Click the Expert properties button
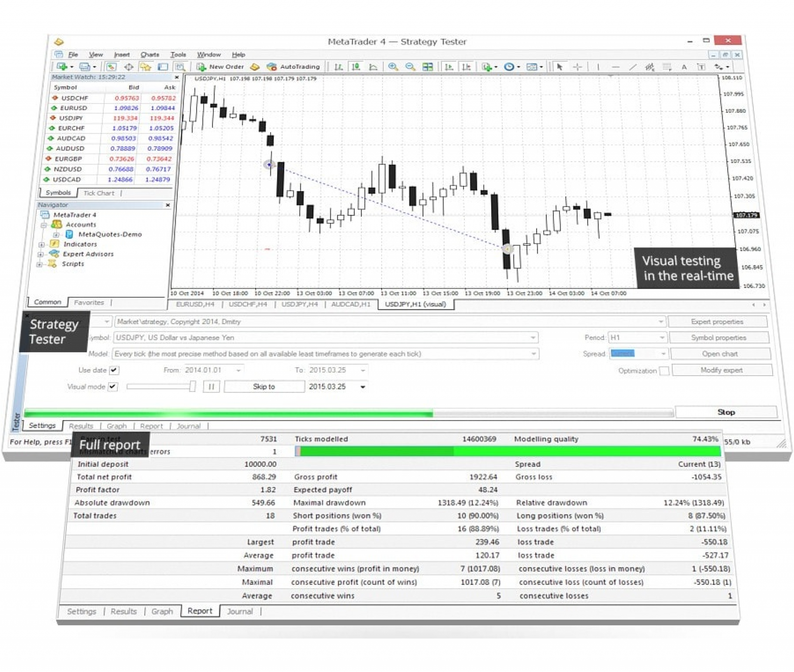 click(x=717, y=321)
